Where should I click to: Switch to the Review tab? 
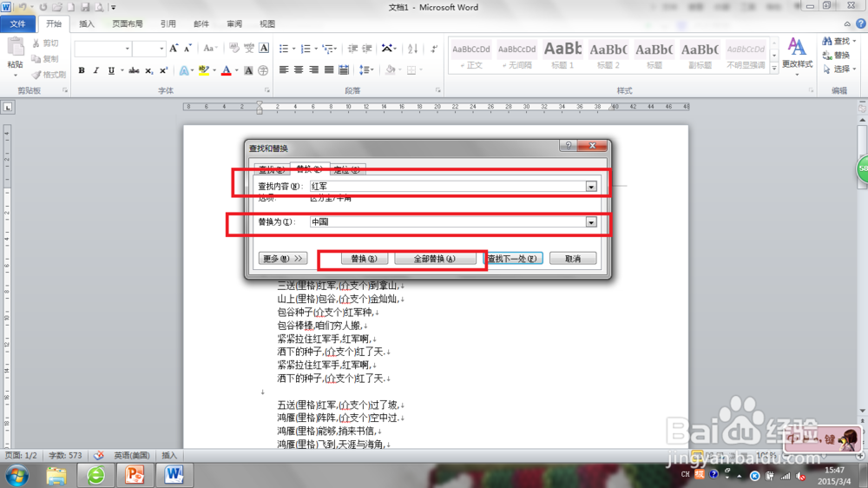click(x=234, y=23)
